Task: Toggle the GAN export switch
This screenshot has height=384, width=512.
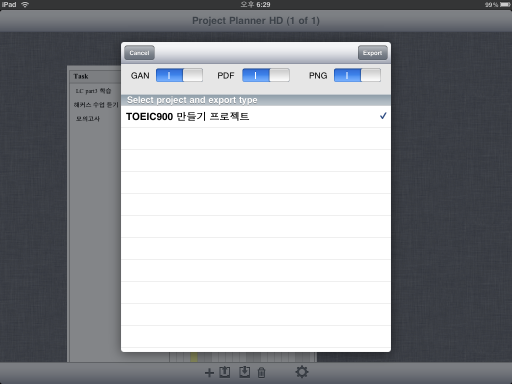Action: [x=179, y=75]
